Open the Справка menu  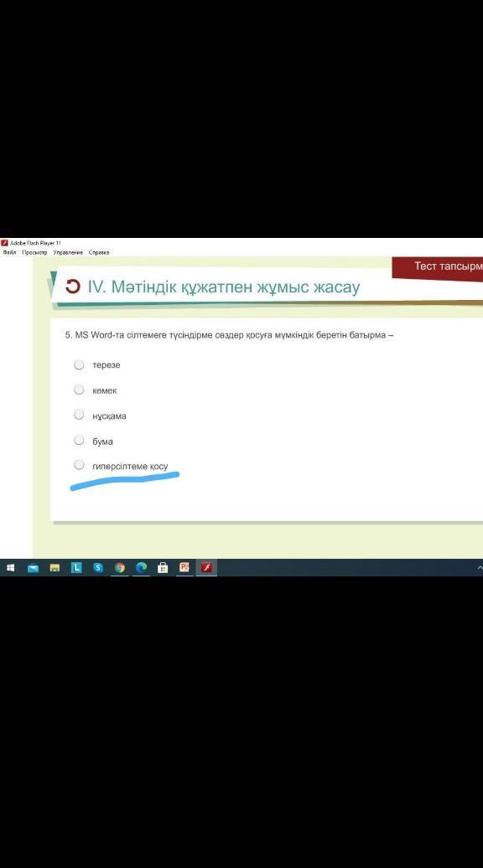[99, 252]
